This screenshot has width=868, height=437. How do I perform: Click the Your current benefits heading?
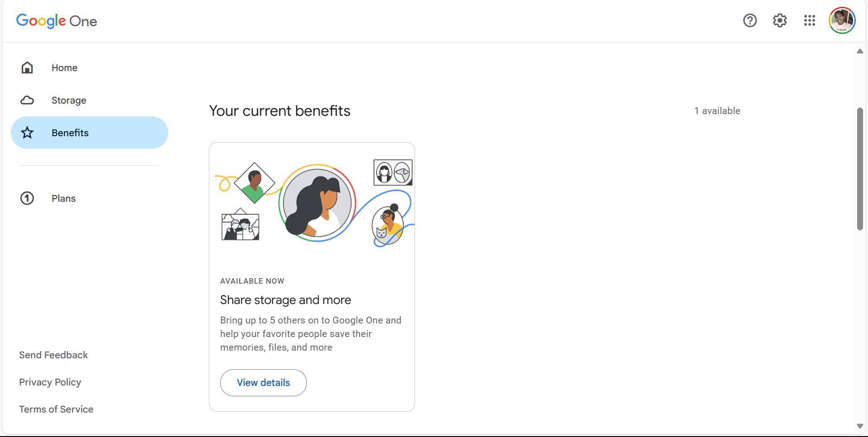point(279,111)
